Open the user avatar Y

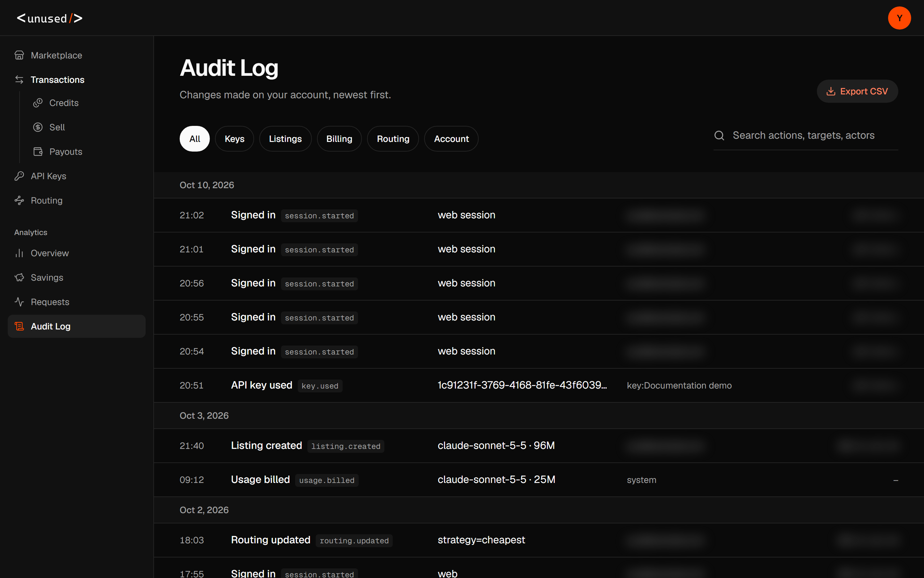tap(899, 18)
